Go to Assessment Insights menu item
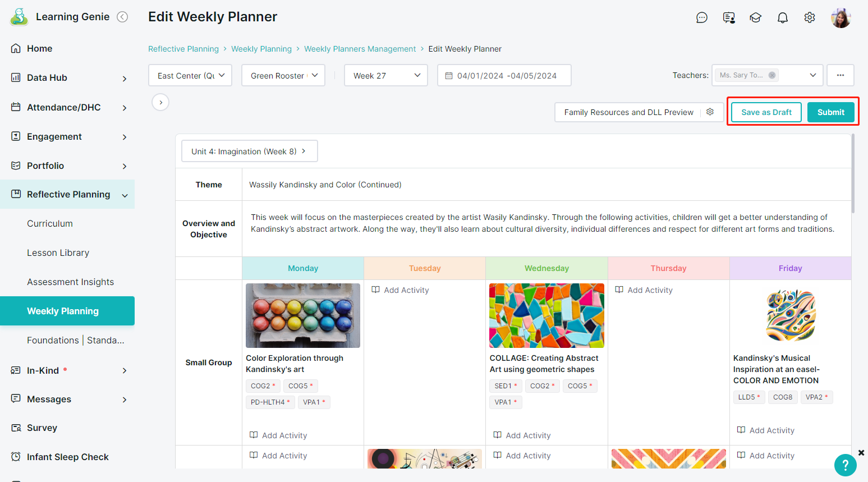This screenshot has width=868, height=482. (71, 282)
